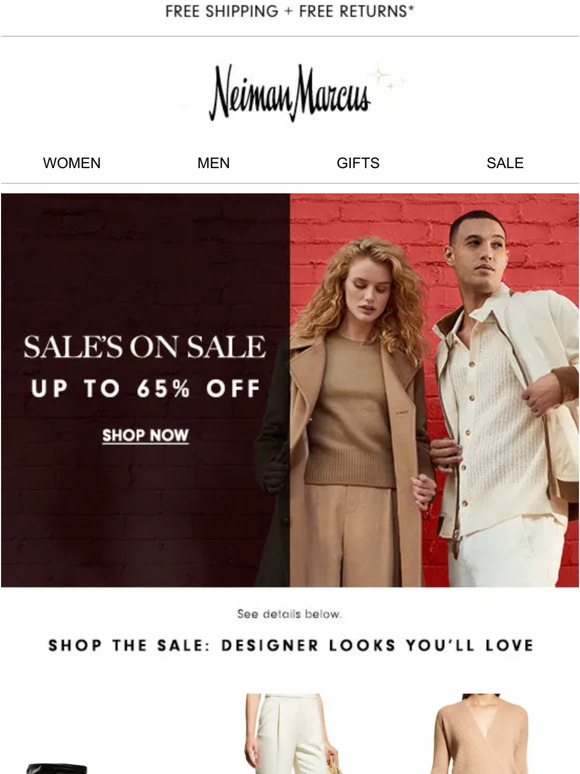The width and height of the screenshot is (580, 774).
Task: Click the sparkle stars beside the logo
Action: point(388,79)
